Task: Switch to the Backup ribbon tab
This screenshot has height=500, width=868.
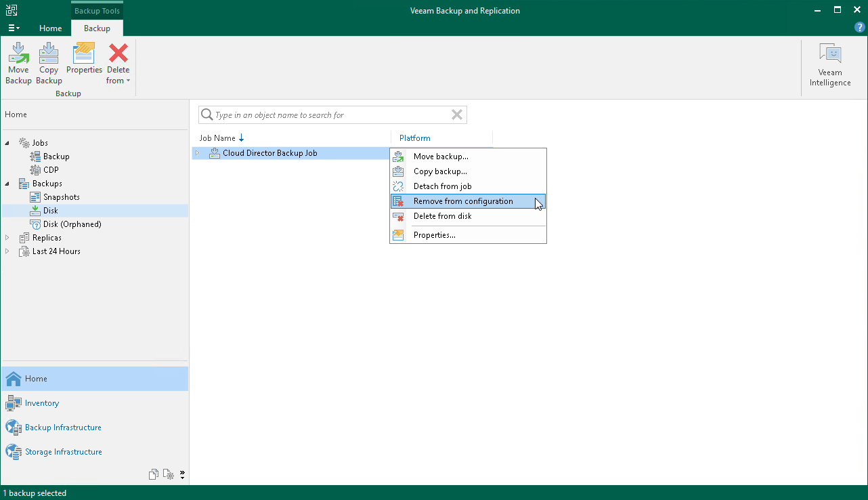Action: [x=96, y=28]
